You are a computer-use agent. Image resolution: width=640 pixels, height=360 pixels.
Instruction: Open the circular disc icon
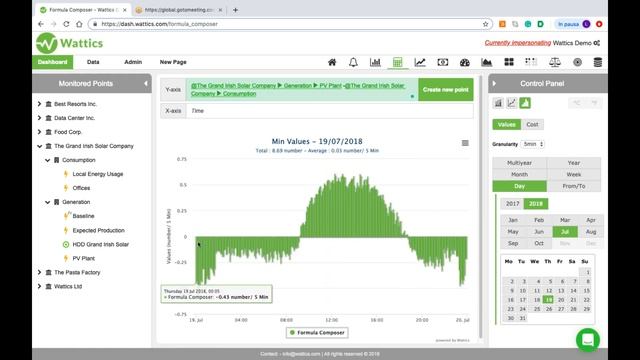pyautogui.click(x=577, y=62)
